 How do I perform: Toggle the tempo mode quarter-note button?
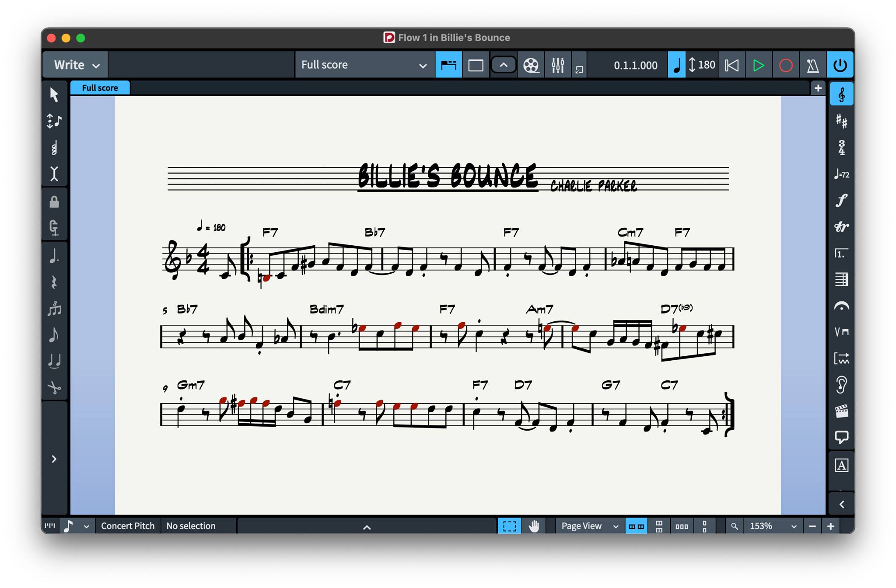(676, 65)
